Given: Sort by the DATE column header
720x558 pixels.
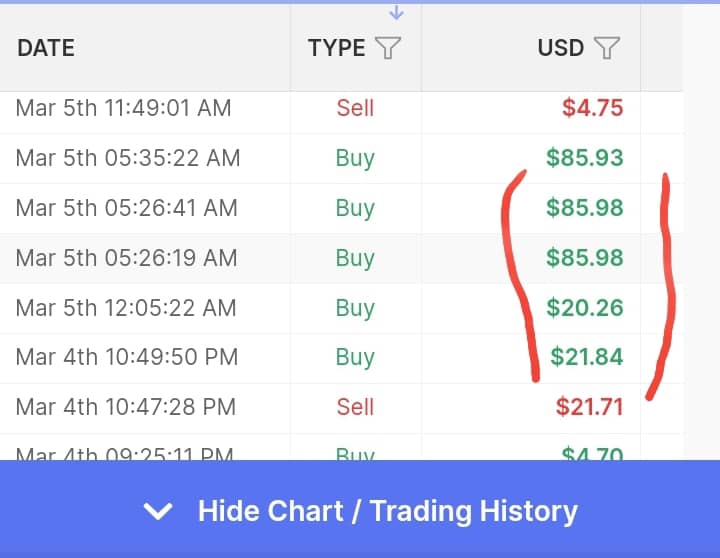Looking at the screenshot, I should 46,48.
